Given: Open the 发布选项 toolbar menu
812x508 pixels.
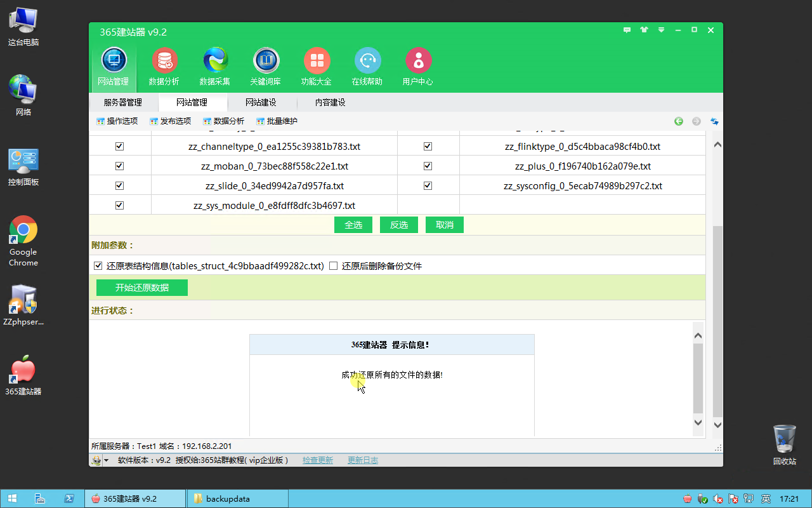Looking at the screenshot, I should [170, 121].
